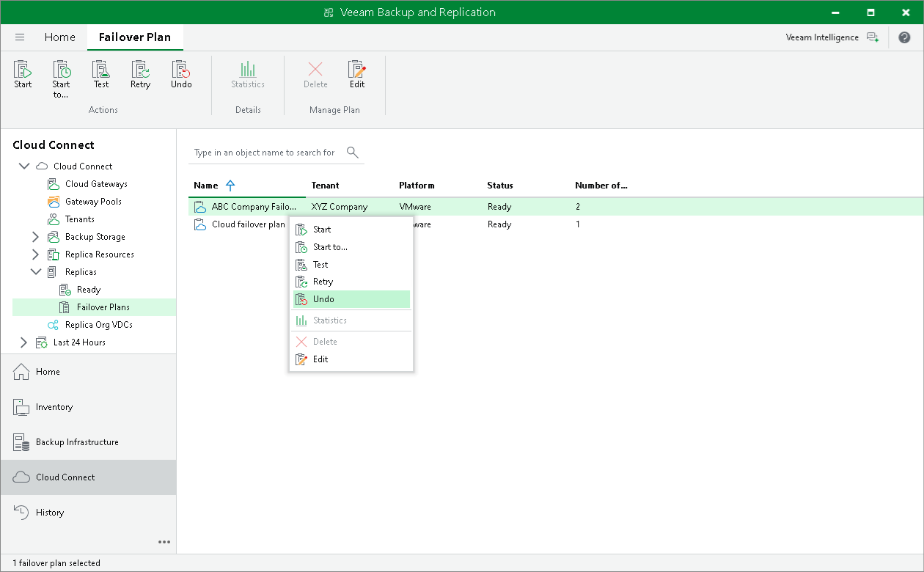
Task: Click the Undo ribbon button
Action: (181, 75)
